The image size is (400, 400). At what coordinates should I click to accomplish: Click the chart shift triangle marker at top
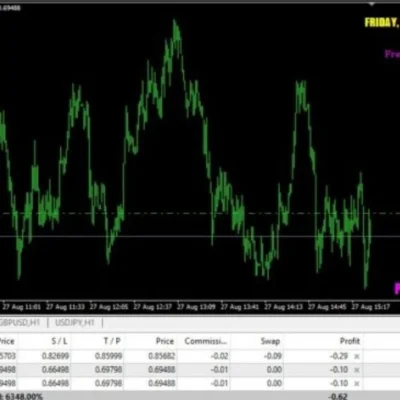click(372, 4)
